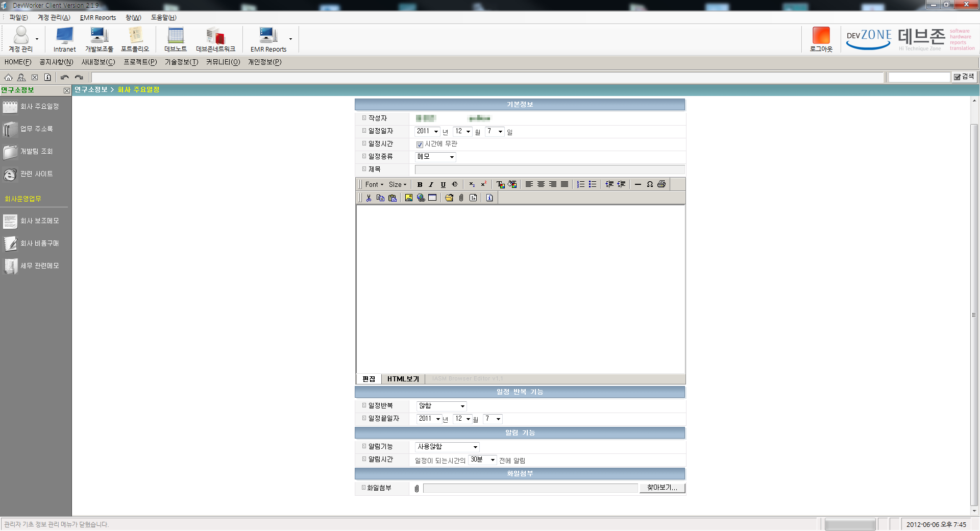The image size is (980, 531).
Task: Toggle italic formatting in the editor
Action: [431, 184]
